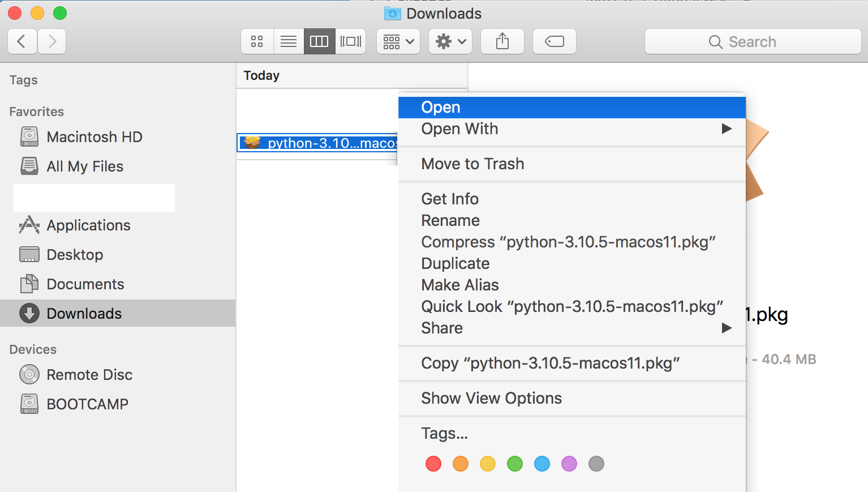Expand the Share submenu

coord(572,328)
